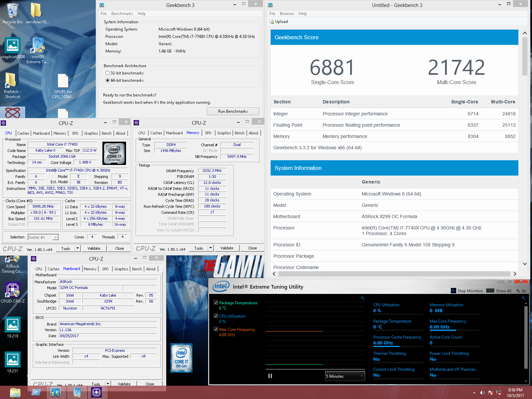Click the Geekbench results horizontal scrollbar

point(394,274)
